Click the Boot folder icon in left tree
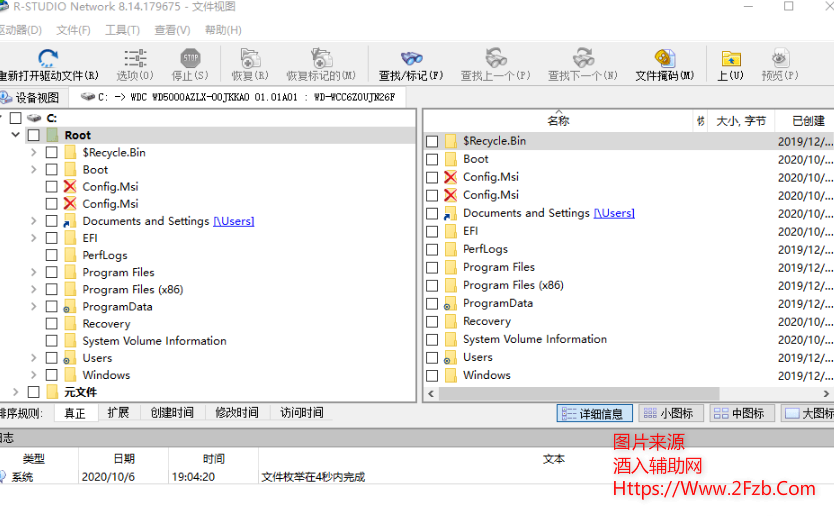The height and width of the screenshot is (516, 834). [x=70, y=170]
